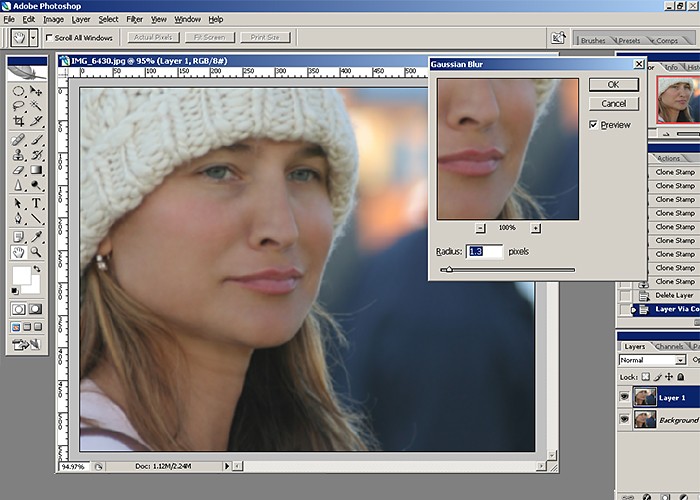
Task: Open Hand tool preset picker arrow
Action: 33,38
